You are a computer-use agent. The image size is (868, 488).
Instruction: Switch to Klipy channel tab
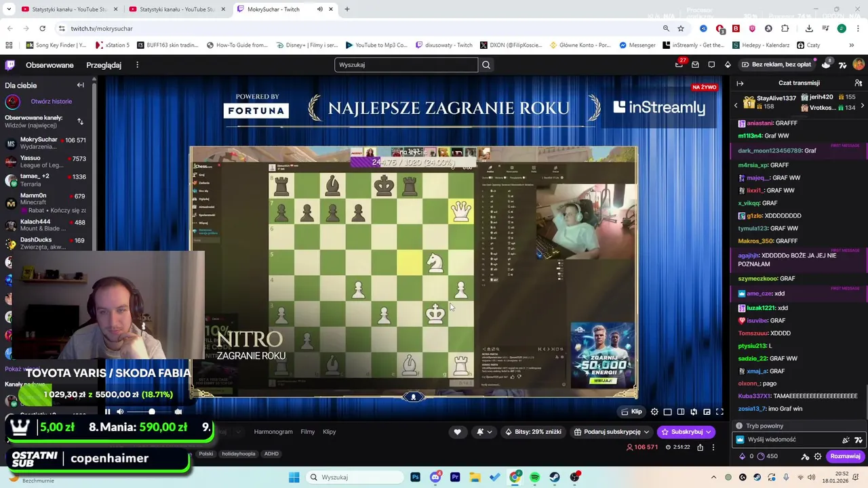pyautogui.click(x=330, y=432)
